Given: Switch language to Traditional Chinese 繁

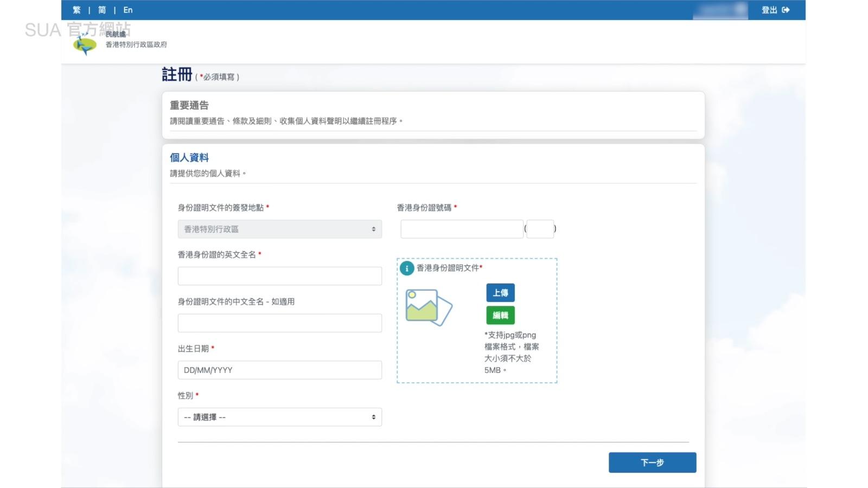Looking at the screenshot, I should [x=76, y=10].
